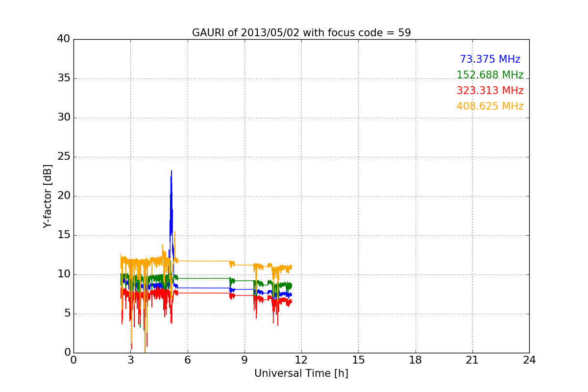588x392 pixels.
Task: Select the blue 73.375 MHz legend label
Action: [490, 59]
